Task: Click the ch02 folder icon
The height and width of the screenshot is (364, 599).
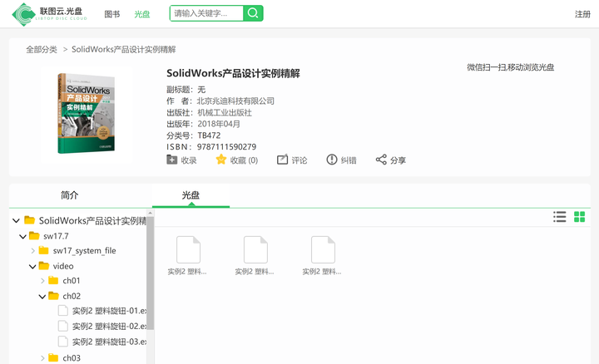Action: coord(53,296)
